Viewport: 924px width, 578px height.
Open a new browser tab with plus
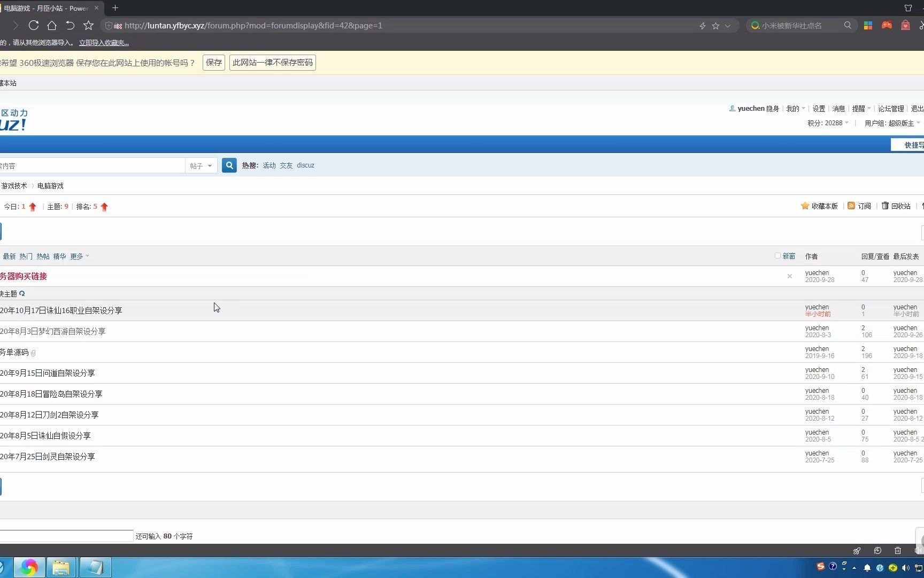click(x=115, y=8)
